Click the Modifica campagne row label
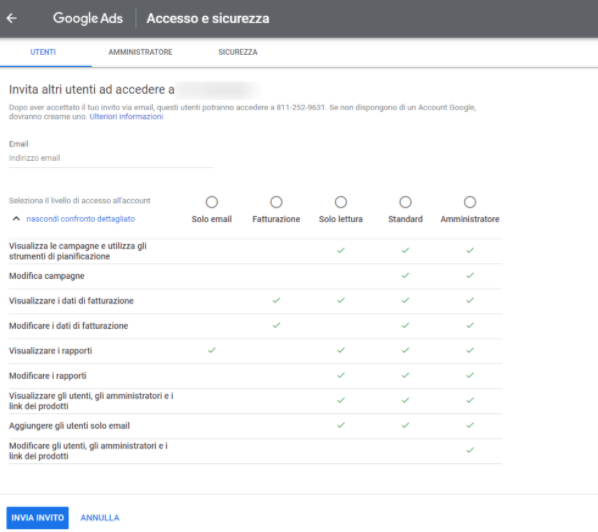The width and height of the screenshot is (598, 532). point(47,276)
